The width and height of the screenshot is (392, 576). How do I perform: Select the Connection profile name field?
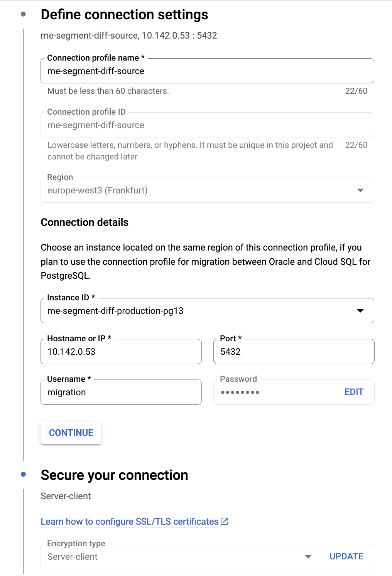point(207,71)
